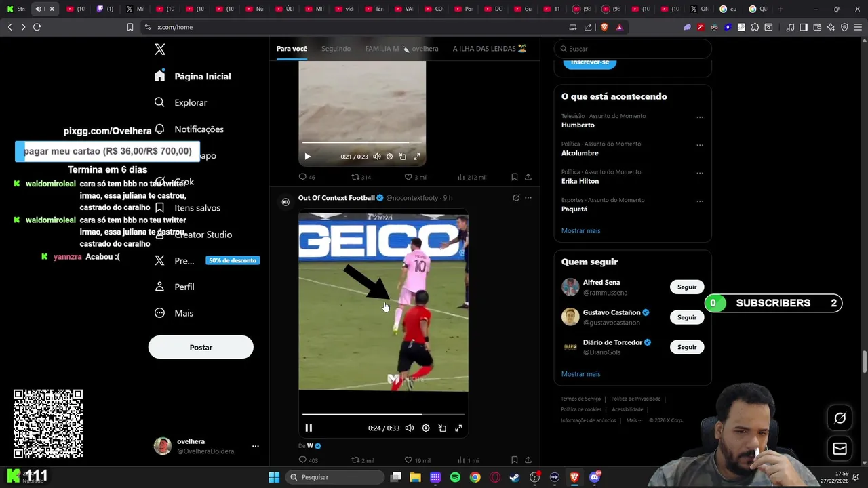The height and width of the screenshot is (488, 868).
Task: Open the FAMÍLIA M ovelhera tab
Action: coord(401,49)
